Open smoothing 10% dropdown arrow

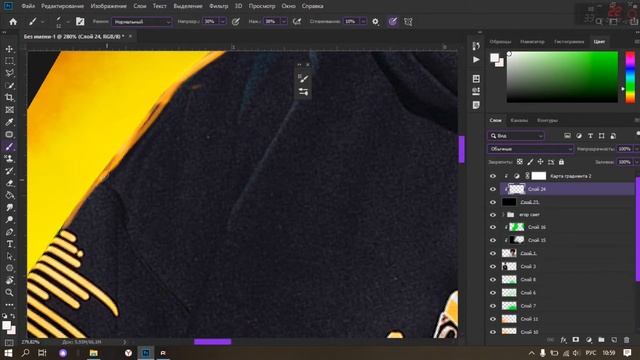363,22
